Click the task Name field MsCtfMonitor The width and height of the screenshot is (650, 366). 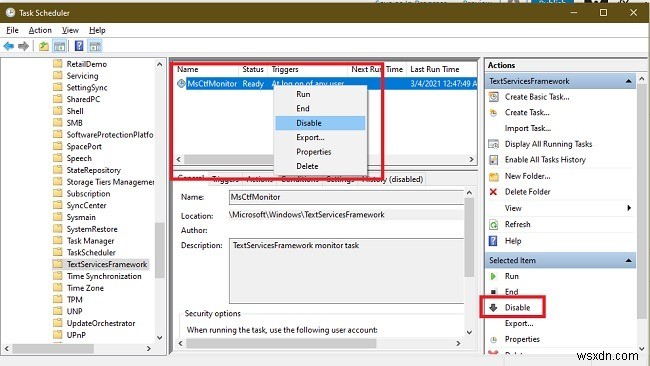[347, 197]
